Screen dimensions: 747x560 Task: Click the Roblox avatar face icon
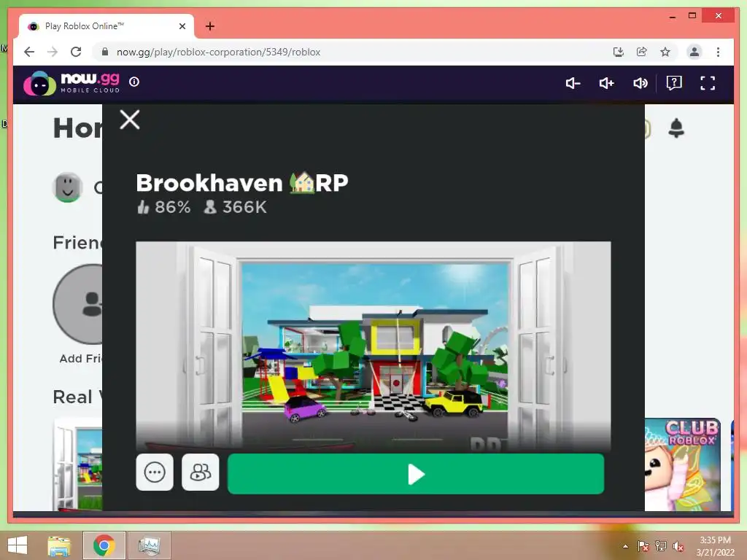click(68, 187)
